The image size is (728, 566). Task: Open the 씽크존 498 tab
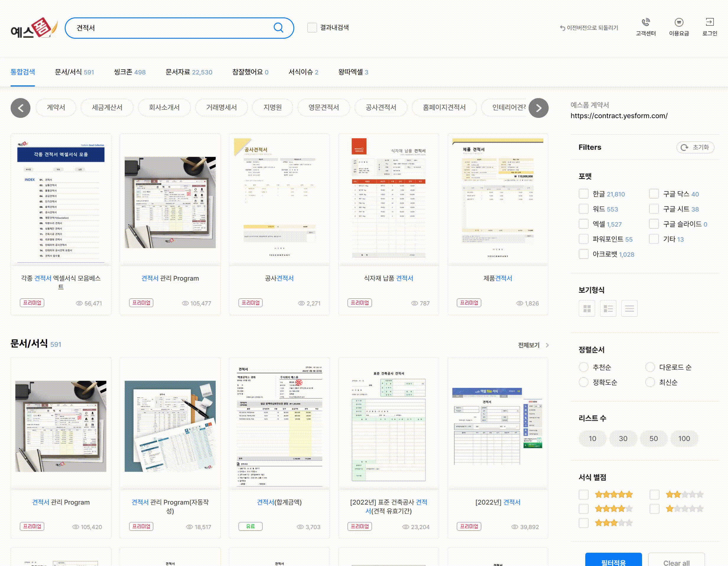point(130,72)
